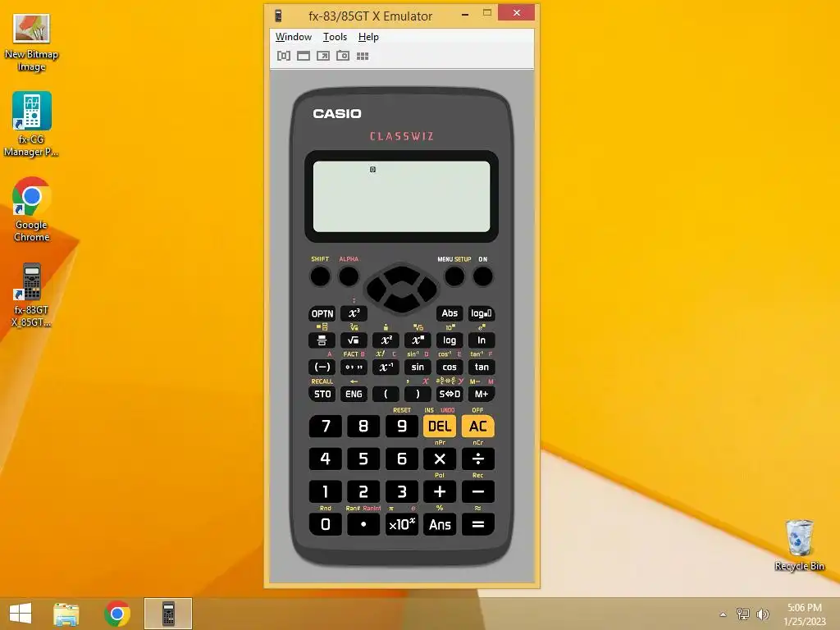Image resolution: width=840 pixels, height=630 pixels.
Task: Tap the log key
Action: point(450,340)
